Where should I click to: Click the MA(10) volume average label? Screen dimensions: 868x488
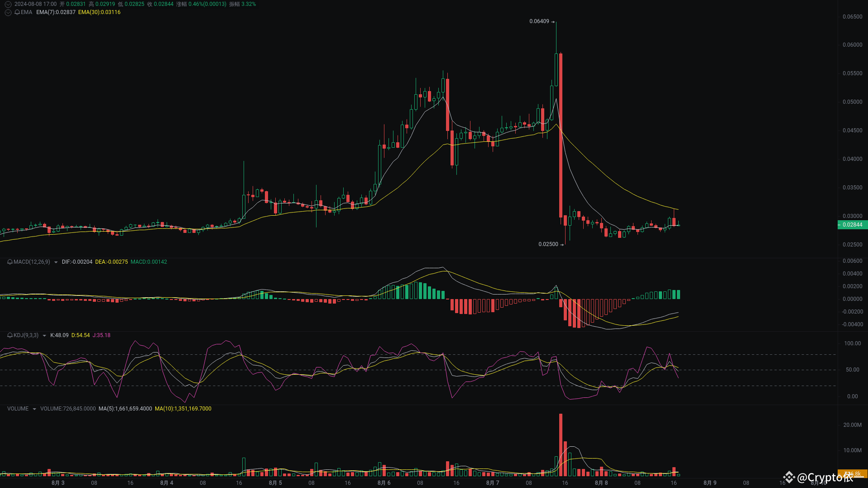click(183, 408)
